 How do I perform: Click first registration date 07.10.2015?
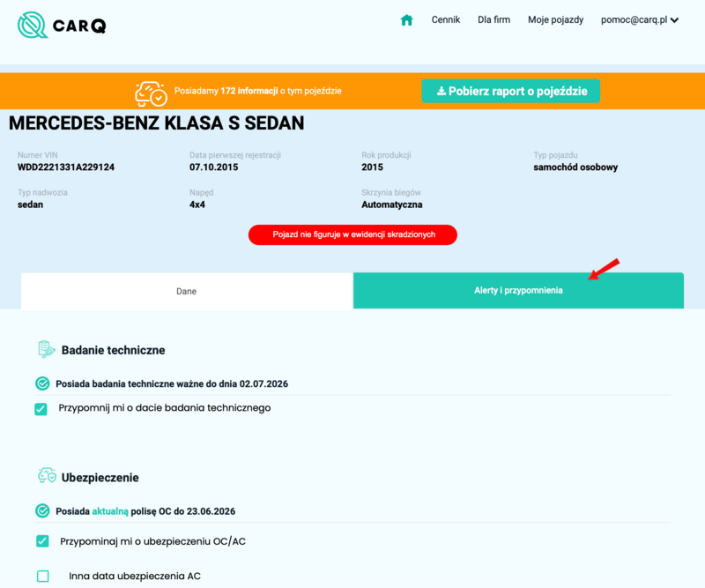213,167
